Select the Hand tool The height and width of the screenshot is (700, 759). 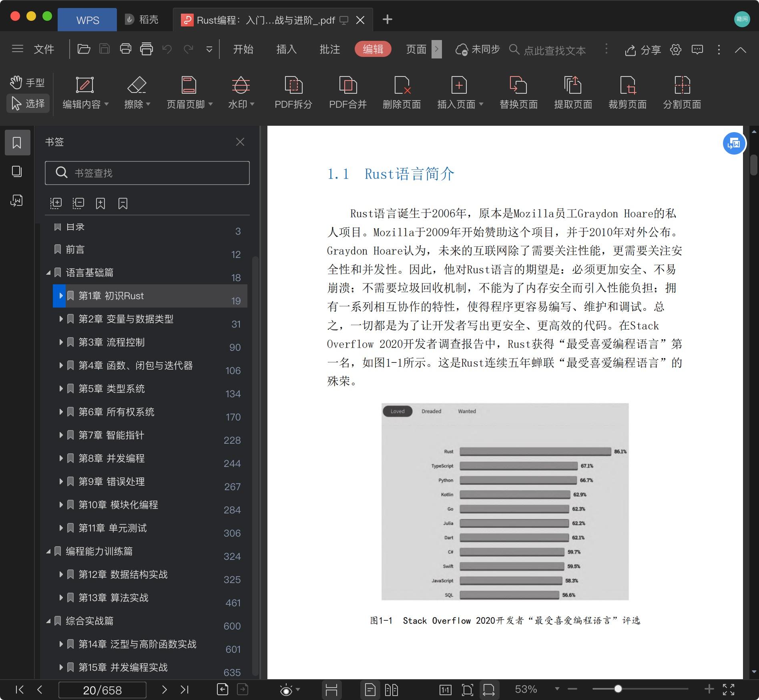tap(27, 82)
